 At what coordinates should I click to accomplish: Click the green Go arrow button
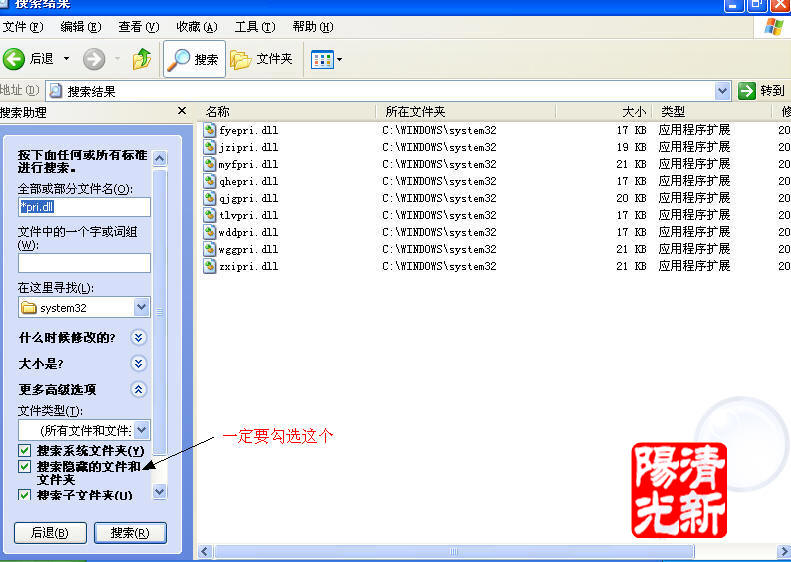tap(747, 91)
